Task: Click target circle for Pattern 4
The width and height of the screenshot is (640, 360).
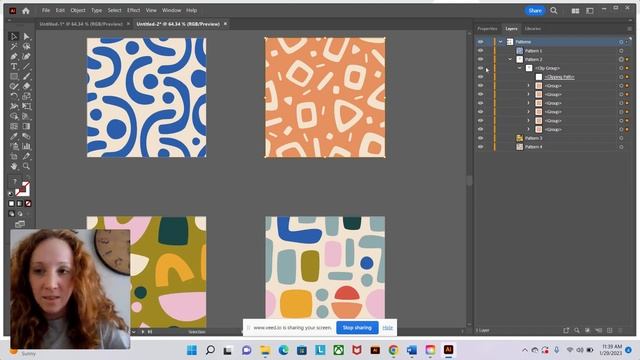Action: (x=621, y=147)
